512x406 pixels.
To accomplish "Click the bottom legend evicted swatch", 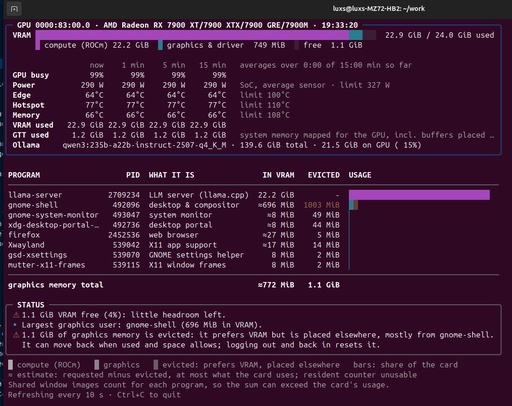I will (156, 365).
